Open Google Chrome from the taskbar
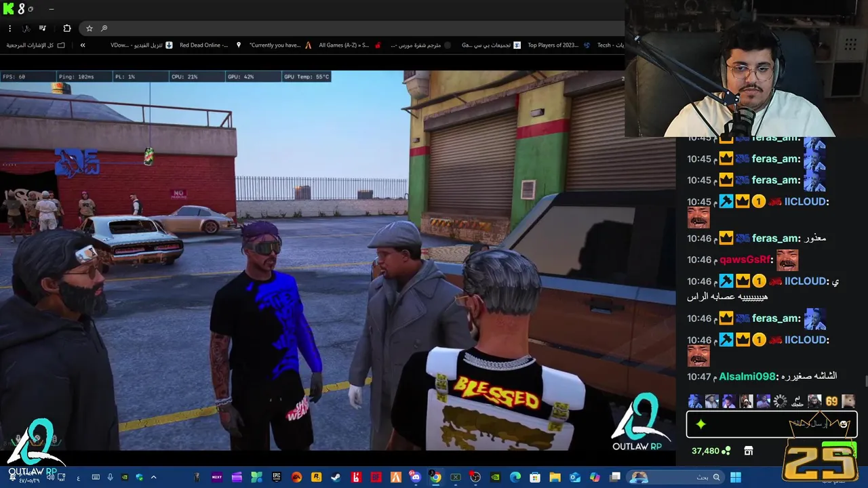Viewport: 868px width, 488px height. tap(435, 477)
